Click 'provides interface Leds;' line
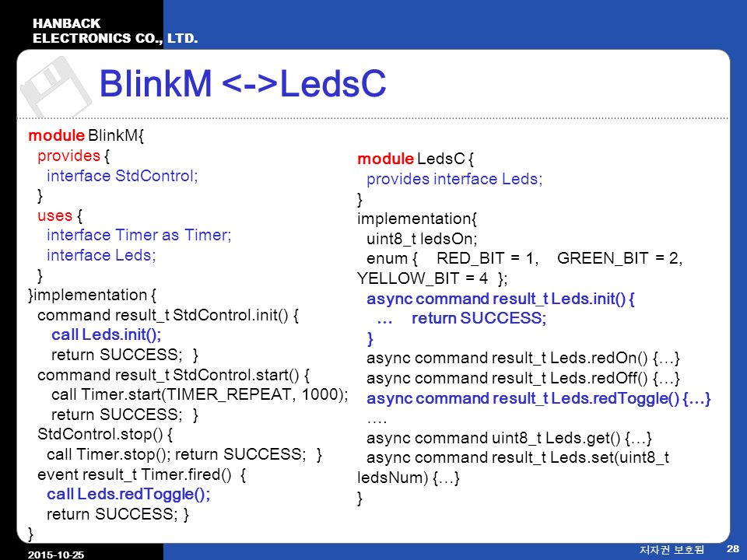 454,179
